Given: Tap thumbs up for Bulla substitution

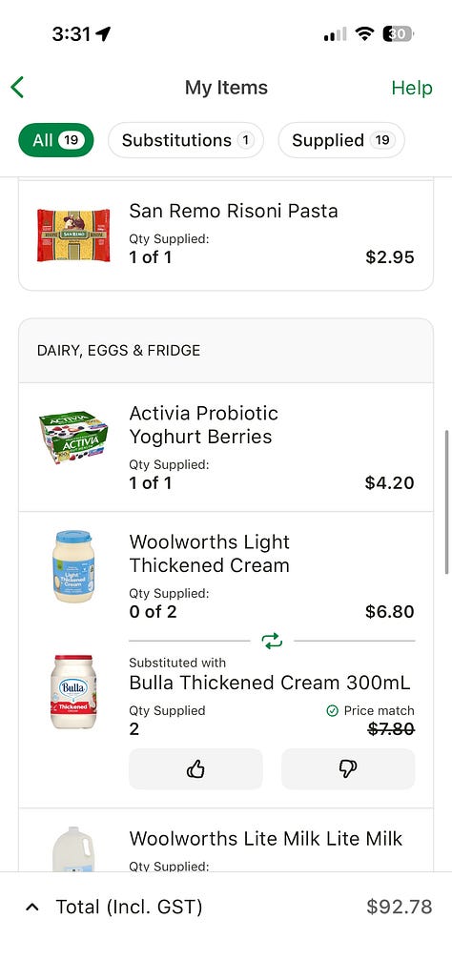Looking at the screenshot, I should click(x=195, y=768).
